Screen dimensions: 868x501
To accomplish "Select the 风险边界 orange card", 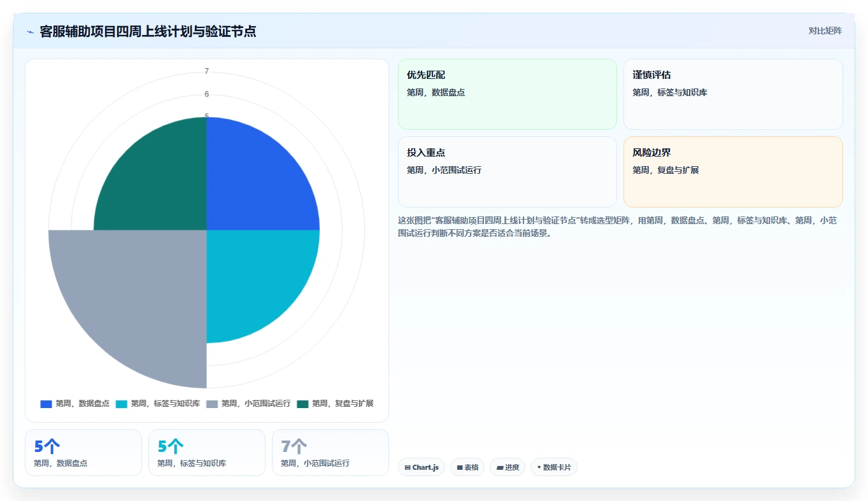I will point(733,172).
